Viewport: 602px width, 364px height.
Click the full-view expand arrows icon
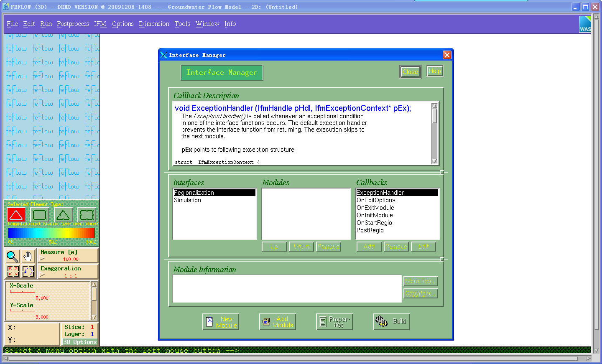point(13,272)
